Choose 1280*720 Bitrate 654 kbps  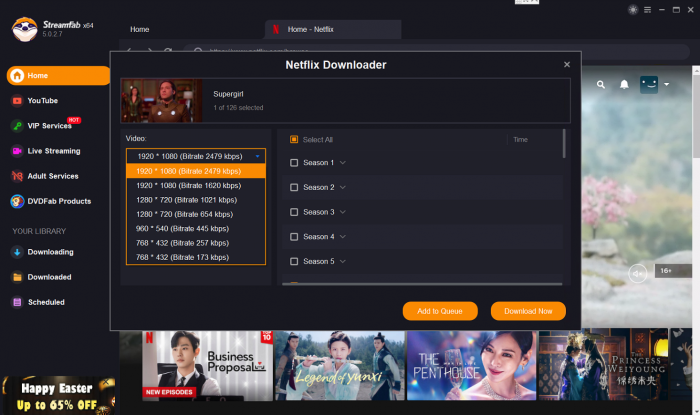[x=196, y=214]
